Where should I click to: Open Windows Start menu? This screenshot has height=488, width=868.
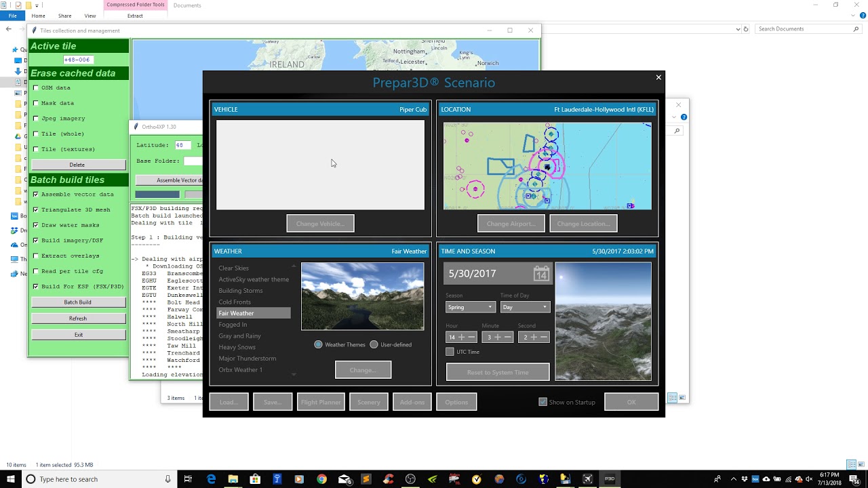(11, 479)
